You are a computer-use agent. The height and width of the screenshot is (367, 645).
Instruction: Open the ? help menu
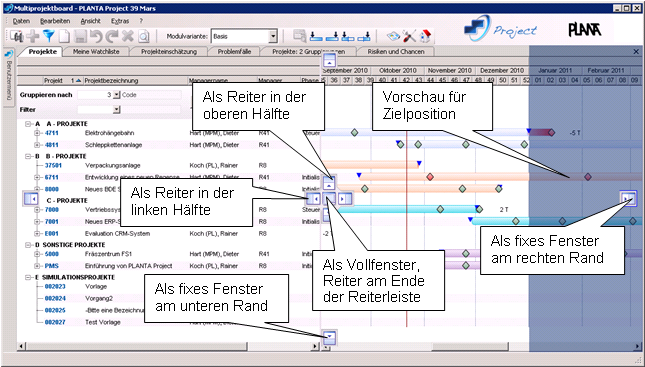pyautogui.click(x=141, y=21)
